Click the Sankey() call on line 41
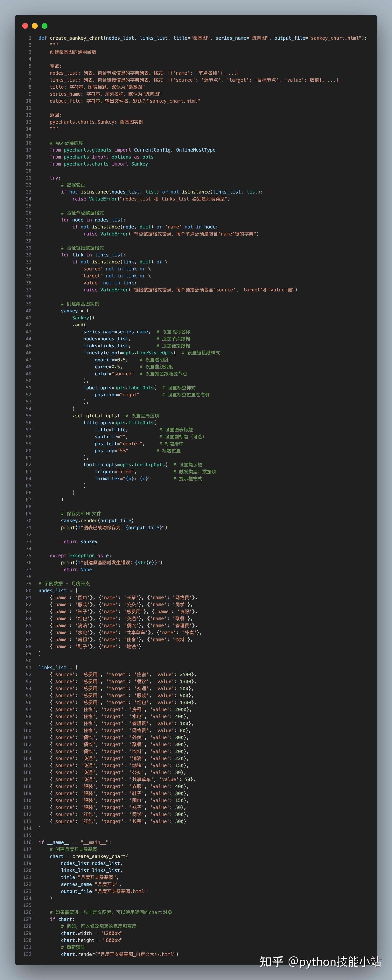This screenshot has width=392, height=980. 83,318
